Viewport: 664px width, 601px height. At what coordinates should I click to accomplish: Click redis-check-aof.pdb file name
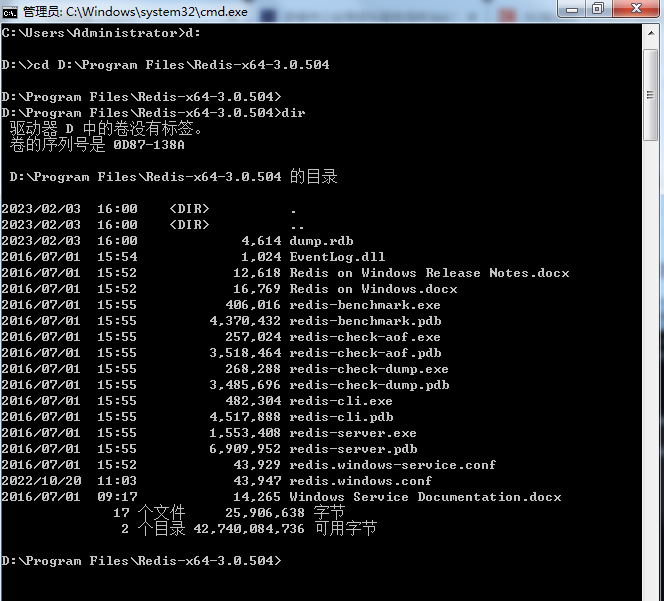pyautogui.click(x=365, y=353)
